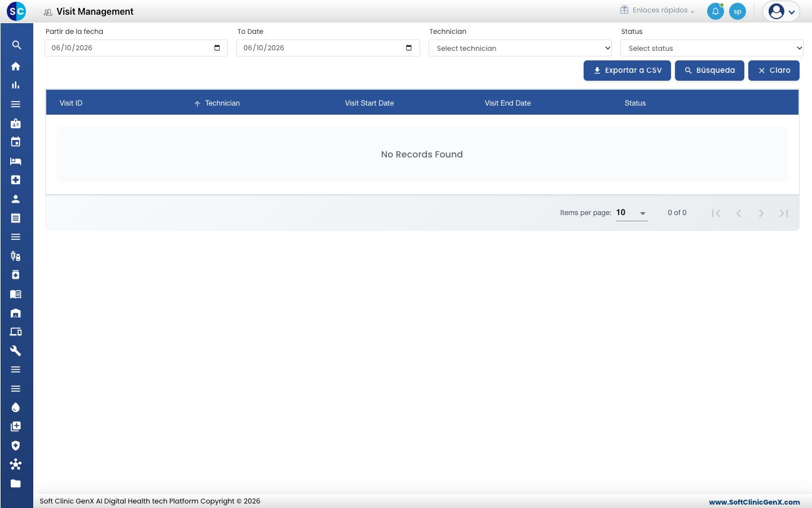
Task: Open the wrench icon in the sidebar
Action: (16, 351)
